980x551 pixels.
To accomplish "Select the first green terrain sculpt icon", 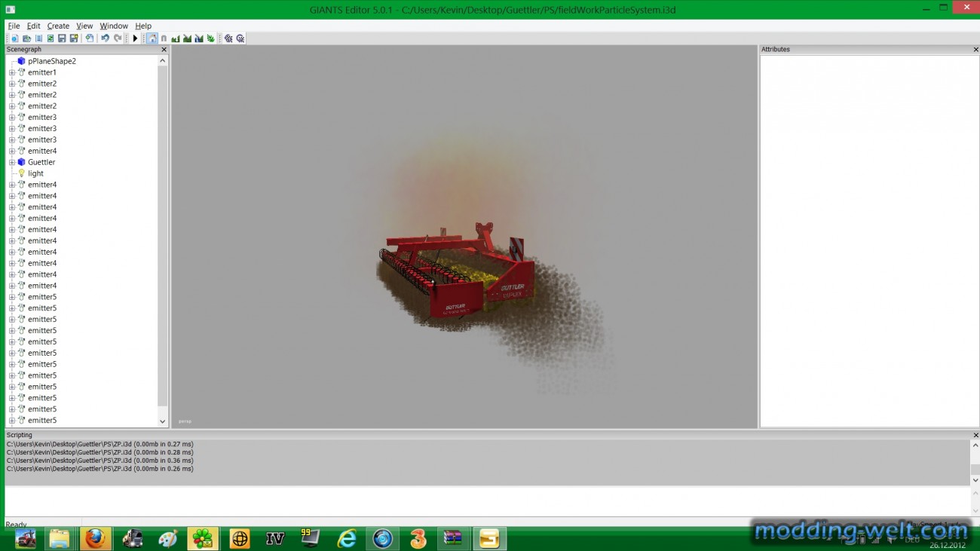I will 176,38.
